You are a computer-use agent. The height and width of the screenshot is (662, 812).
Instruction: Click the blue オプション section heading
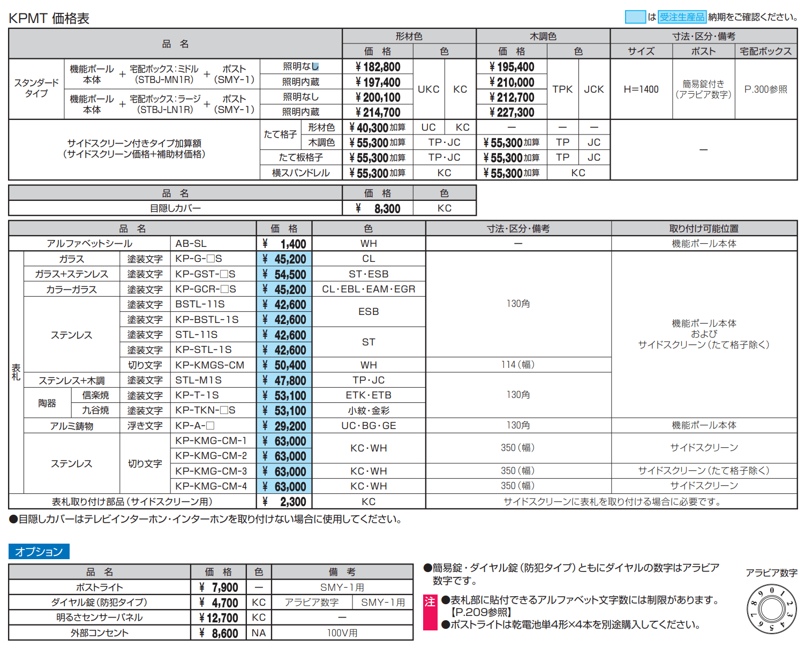39,552
